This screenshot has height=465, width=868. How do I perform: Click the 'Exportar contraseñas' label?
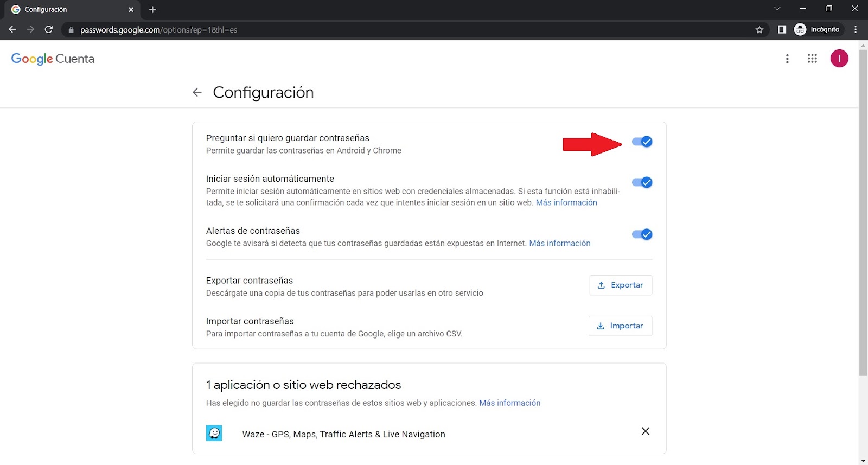[250, 281]
